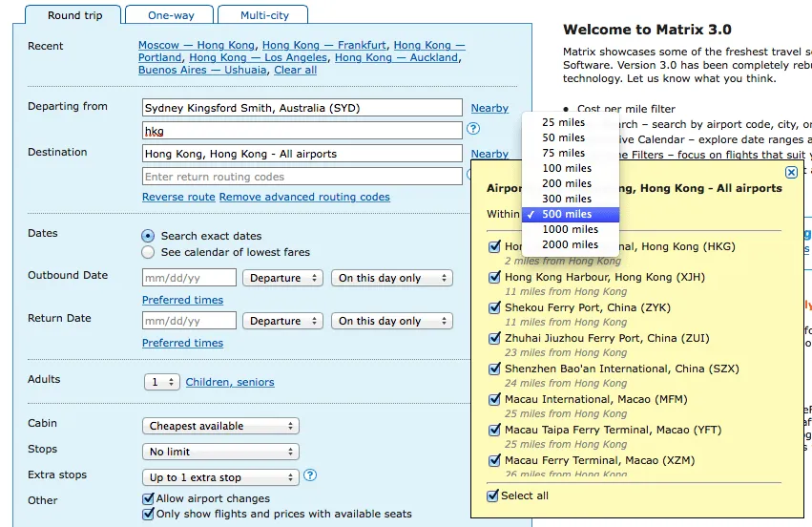The width and height of the screenshot is (812, 527).
Task: Switch to the Multi-city tab
Action: click(x=264, y=15)
